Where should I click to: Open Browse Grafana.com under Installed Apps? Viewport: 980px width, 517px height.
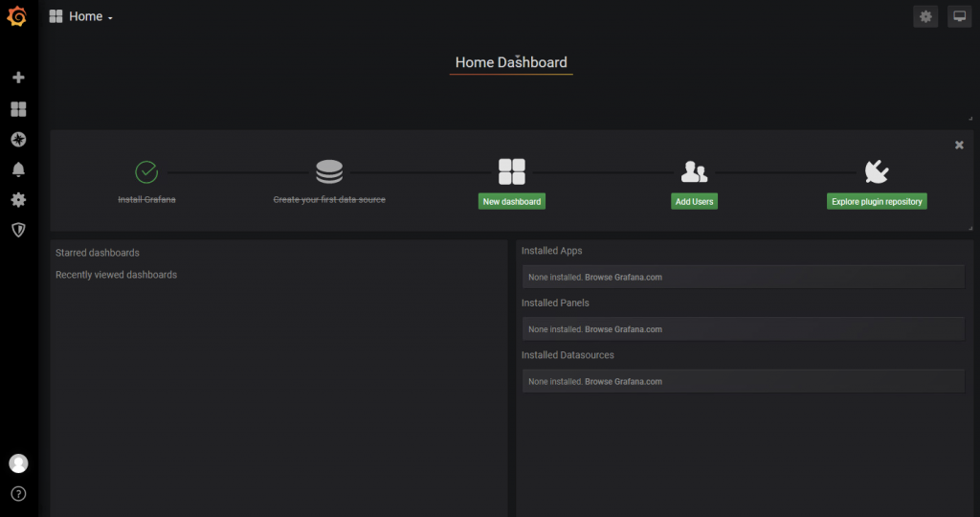point(623,277)
